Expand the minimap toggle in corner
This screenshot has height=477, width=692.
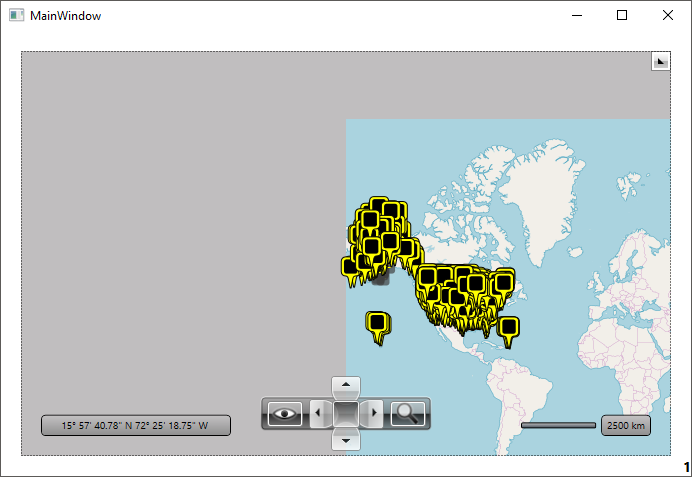coord(660,61)
